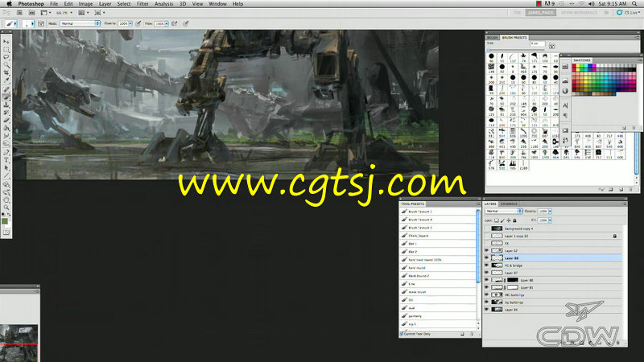Click the black mask thumbnail on Layer 86

click(x=513, y=280)
